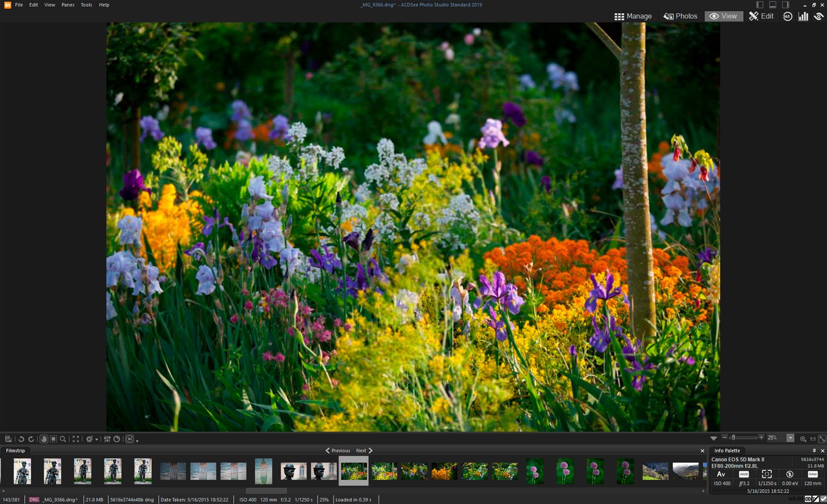The height and width of the screenshot is (504, 827).
Task: Open the Tools menu
Action: pos(86,4)
